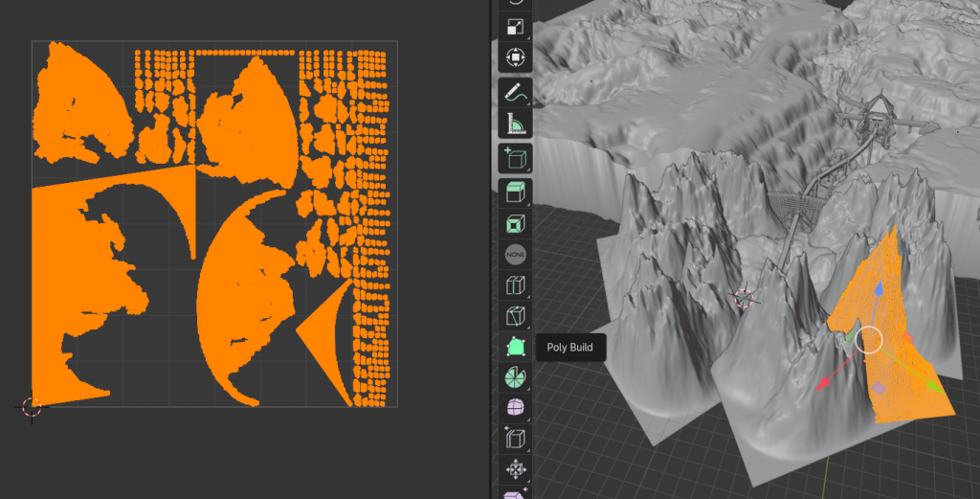Activate the Spin tool
This screenshot has height=499, width=980.
515,377
